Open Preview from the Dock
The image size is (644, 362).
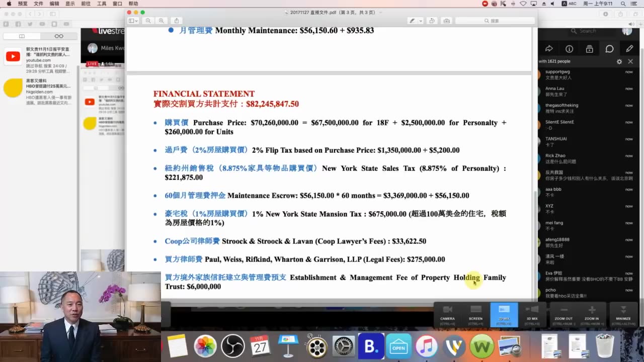(x=510, y=346)
